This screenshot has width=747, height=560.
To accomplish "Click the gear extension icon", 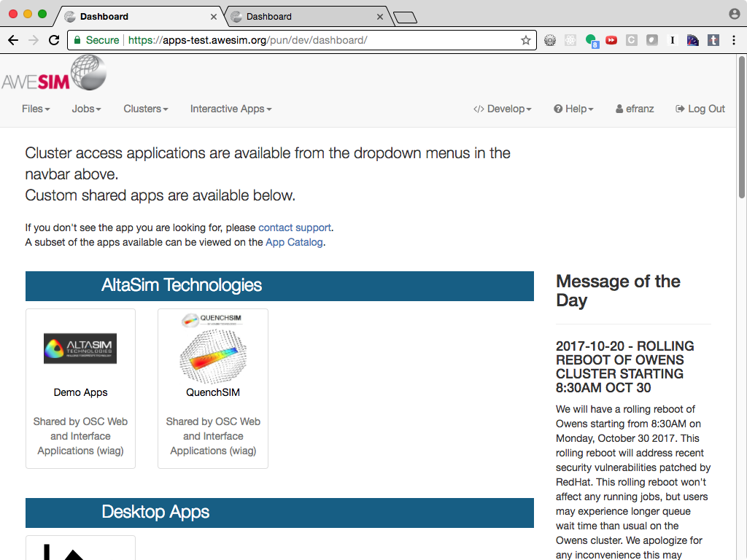I will (x=549, y=40).
